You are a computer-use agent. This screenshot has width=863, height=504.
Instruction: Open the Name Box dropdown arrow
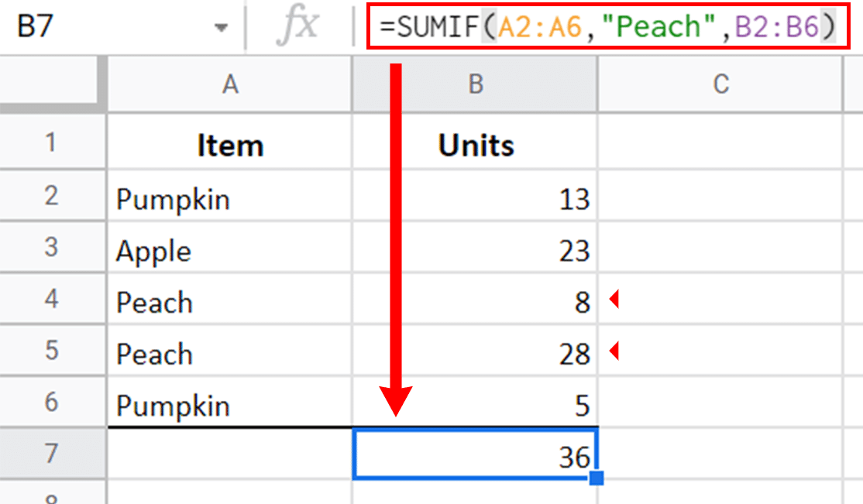[x=222, y=29]
